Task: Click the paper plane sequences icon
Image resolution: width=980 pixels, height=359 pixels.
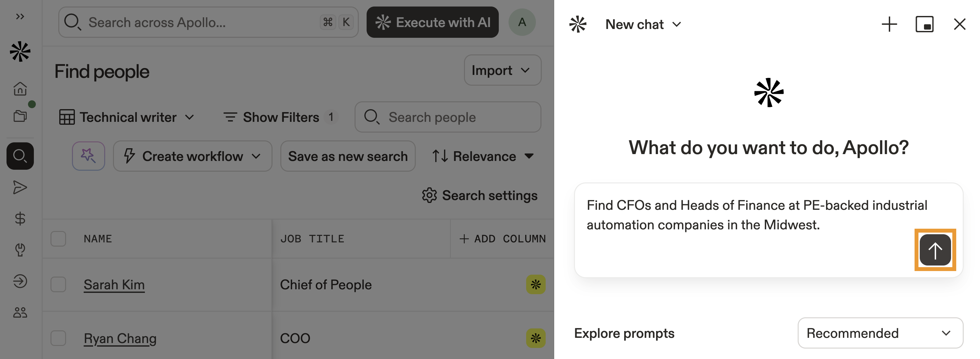Action: pyautogui.click(x=20, y=187)
